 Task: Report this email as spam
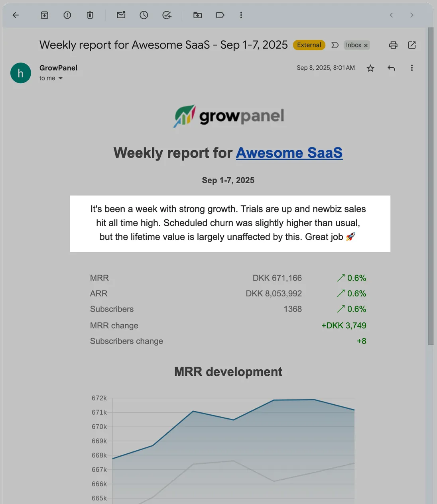point(67,15)
